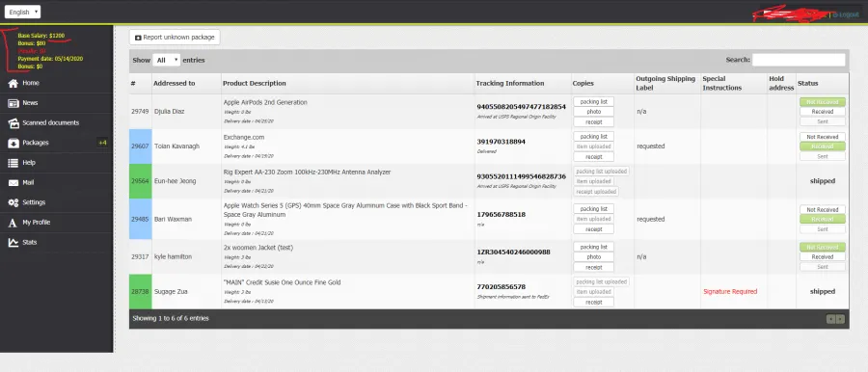Open the English language dropdown

point(23,12)
